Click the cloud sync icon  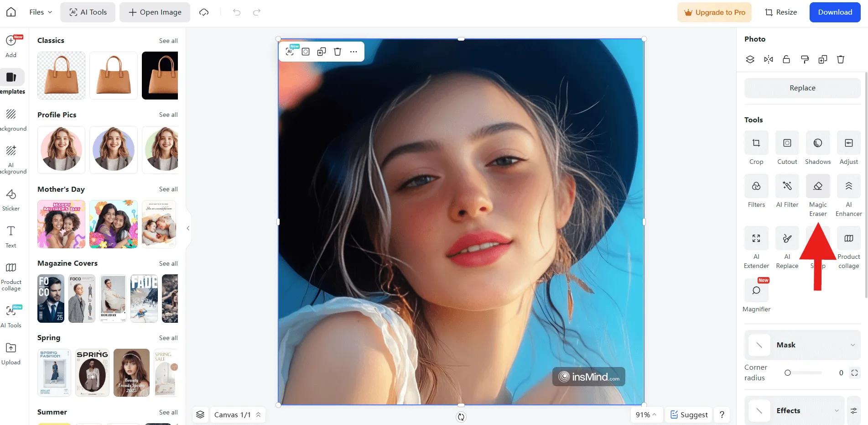tap(204, 12)
